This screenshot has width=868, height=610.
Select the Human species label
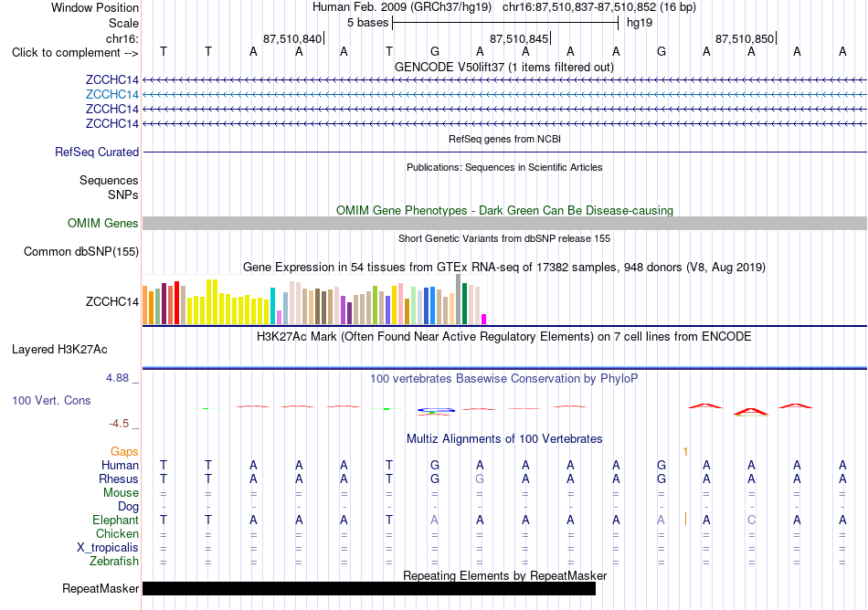click(x=120, y=465)
